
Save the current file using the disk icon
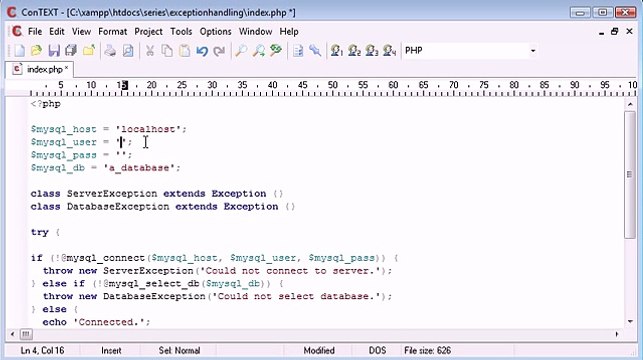[54, 51]
